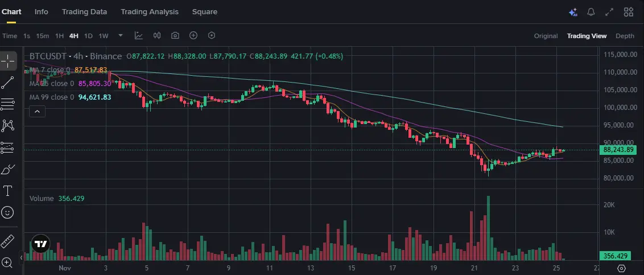Collapse the MA indicator legend
This screenshot has height=275, width=644.
(37, 112)
